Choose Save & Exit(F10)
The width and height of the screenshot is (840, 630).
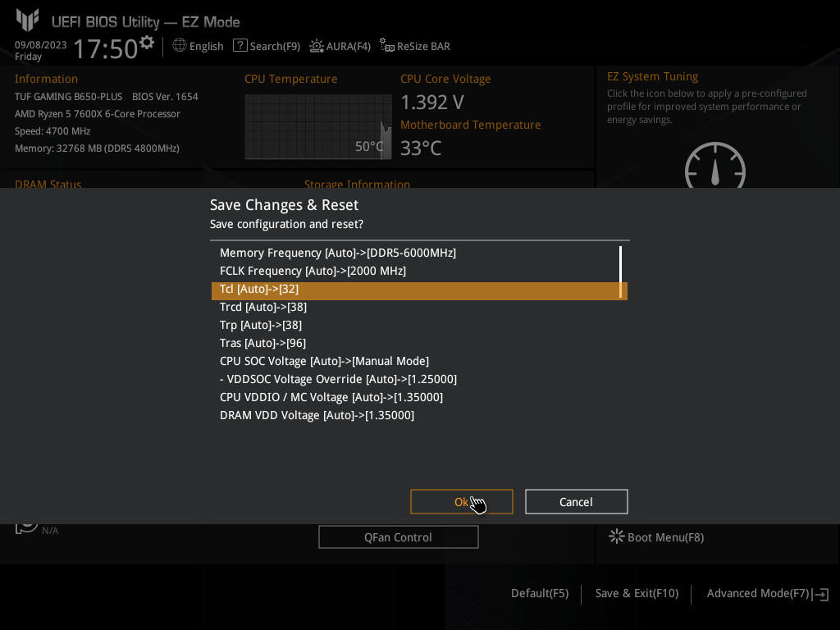(637, 593)
